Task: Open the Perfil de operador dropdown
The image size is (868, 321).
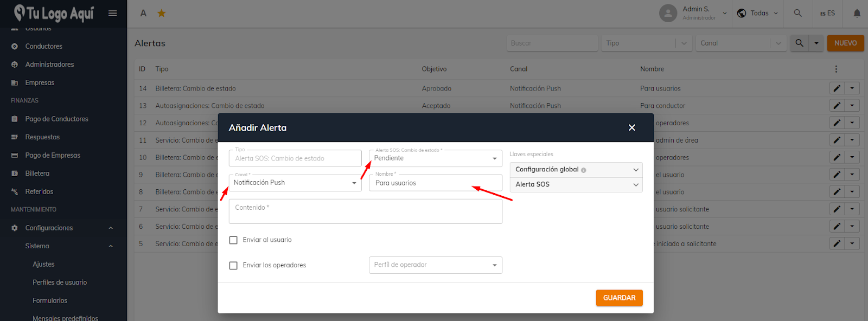Action: pyautogui.click(x=436, y=265)
